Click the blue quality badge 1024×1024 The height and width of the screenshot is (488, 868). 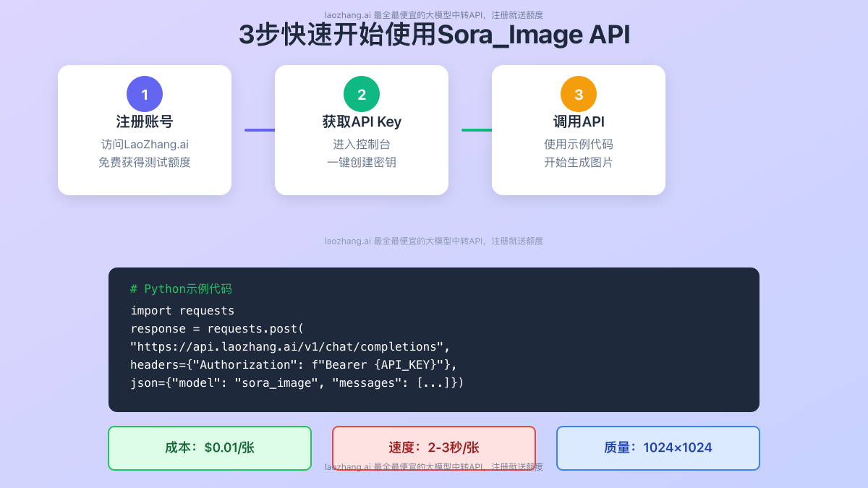[x=658, y=448]
